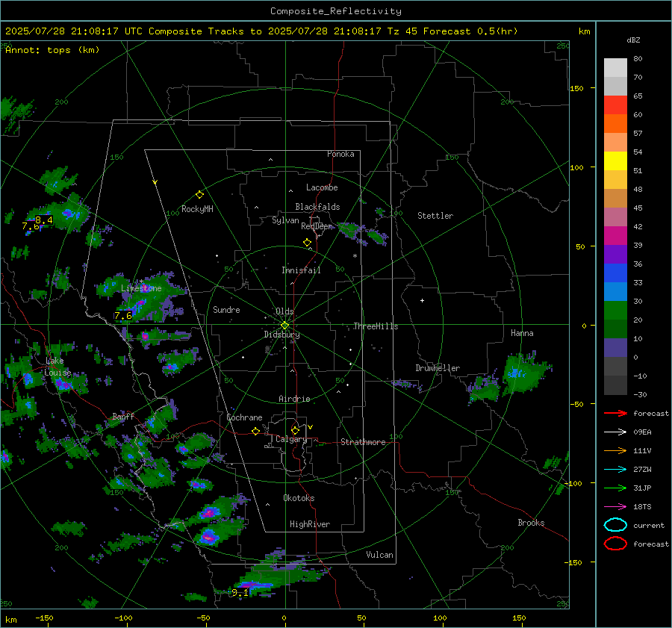Image resolution: width=672 pixels, height=628 pixels.
Task: Click the 9.1 storm top label
Action: (x=240, y=593)
